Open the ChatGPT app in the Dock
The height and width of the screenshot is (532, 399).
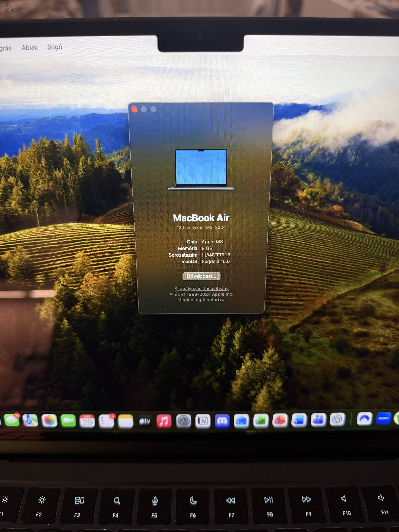coord(337,419)
